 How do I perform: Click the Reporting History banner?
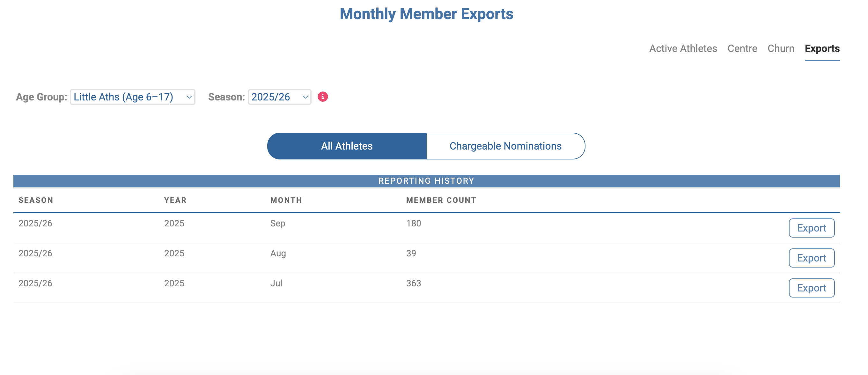[426, 181]
